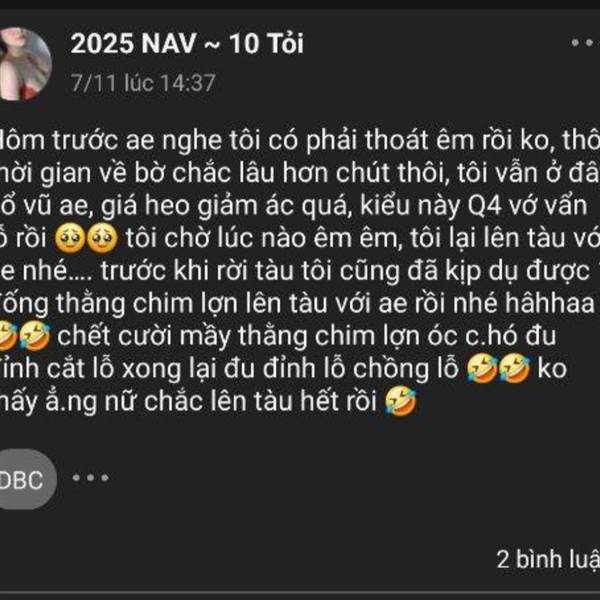Open the DBC stock tag
Viewport: 600px width, 600px height.
point(26,479)
